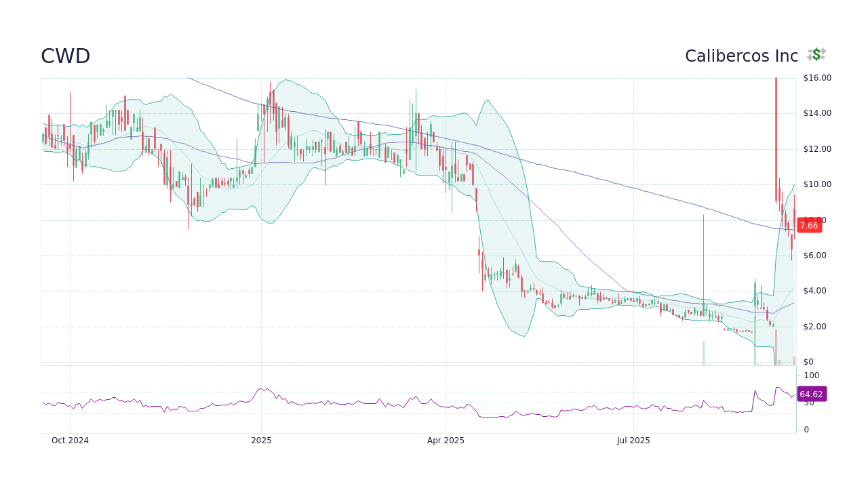The image size is (868, 488).
Task: Click the Calibercos Inc company name
Action: 741,56
